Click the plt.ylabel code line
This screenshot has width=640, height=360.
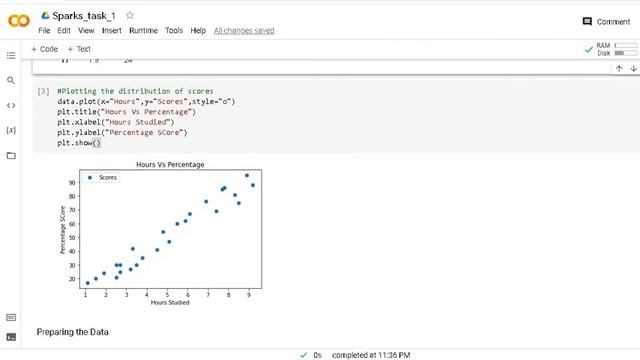pyautogui.click(x=122, y=133)
